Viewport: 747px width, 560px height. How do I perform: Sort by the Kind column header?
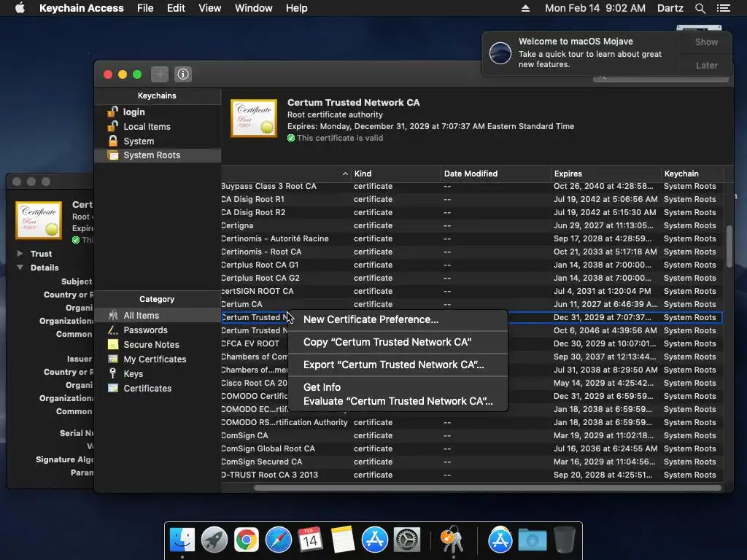pos(395,174)
